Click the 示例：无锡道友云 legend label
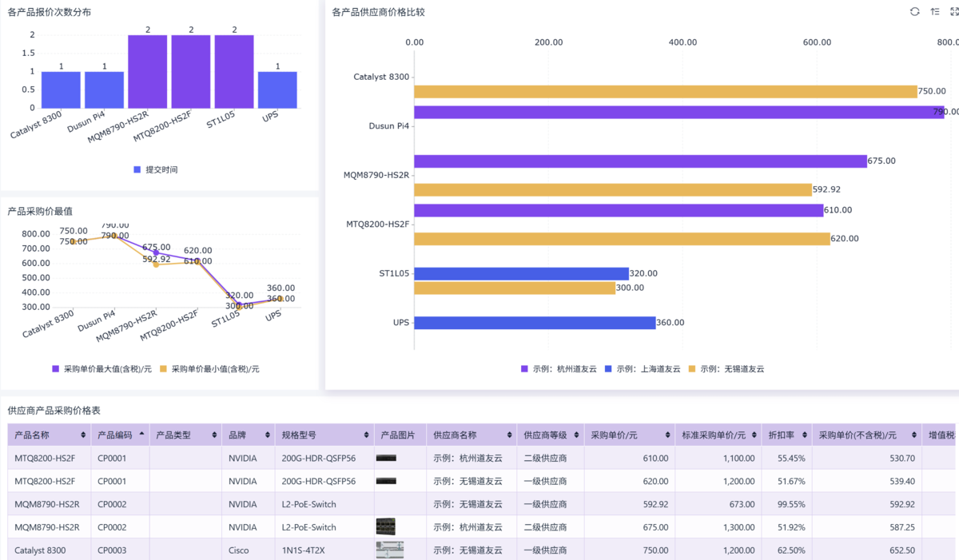 pos(732,369)
